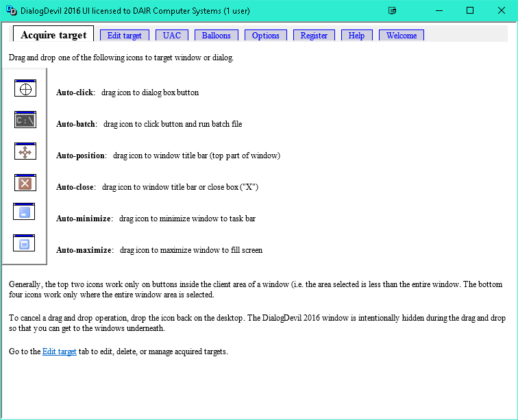Maximize the DialogDevil window
The width and height of the screenshot is (518, 420).
470,10
